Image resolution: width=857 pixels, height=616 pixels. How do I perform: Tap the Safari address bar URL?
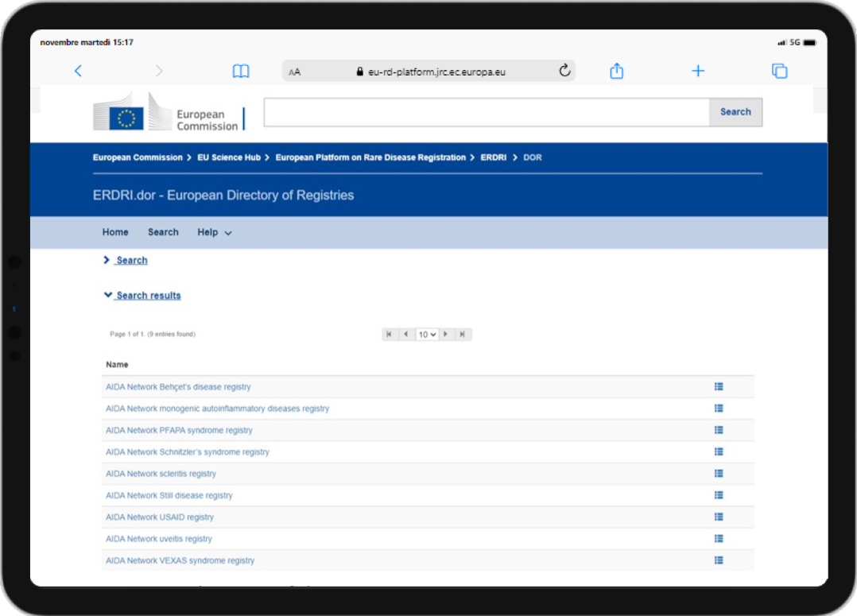tap(436, 72)
